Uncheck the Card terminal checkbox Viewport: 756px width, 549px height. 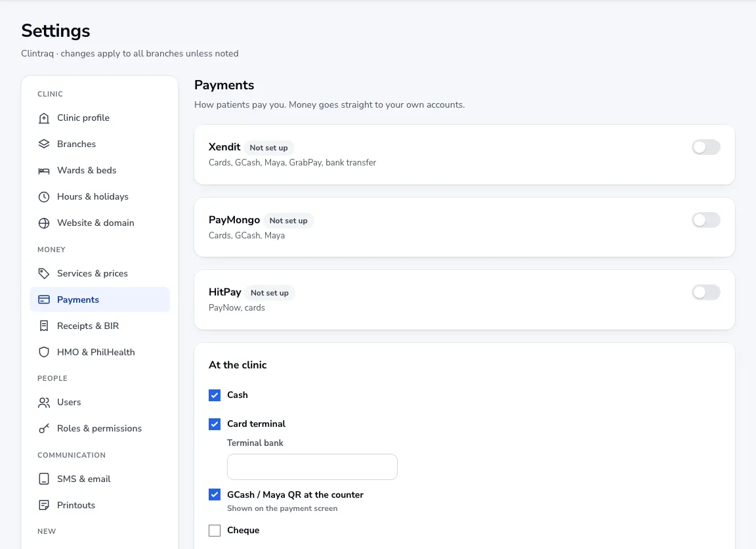point(215,424)
